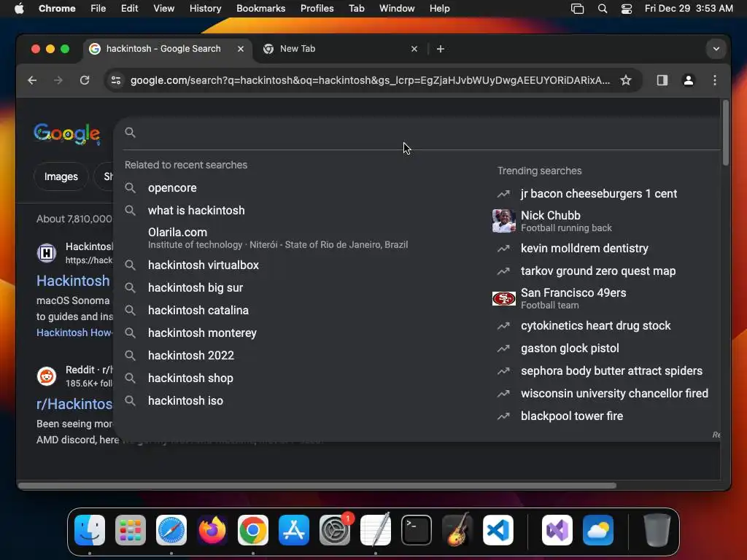Open Terminal from the Dock

(x=417, y=530)
